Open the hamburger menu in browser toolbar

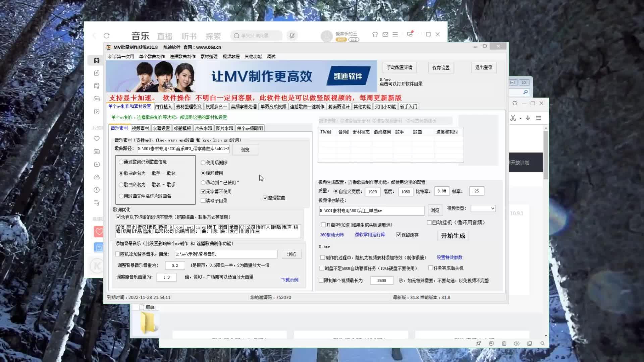[538, 118]
